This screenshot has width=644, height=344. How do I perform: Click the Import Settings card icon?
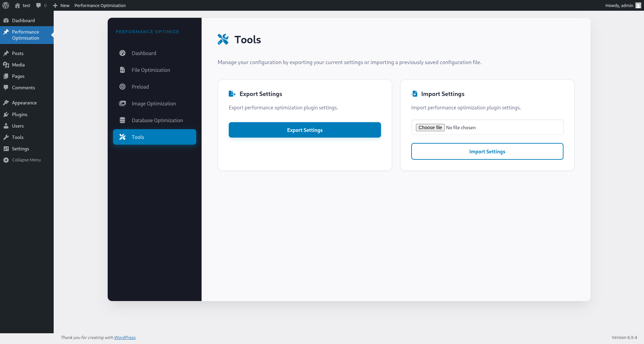(415, 94)
